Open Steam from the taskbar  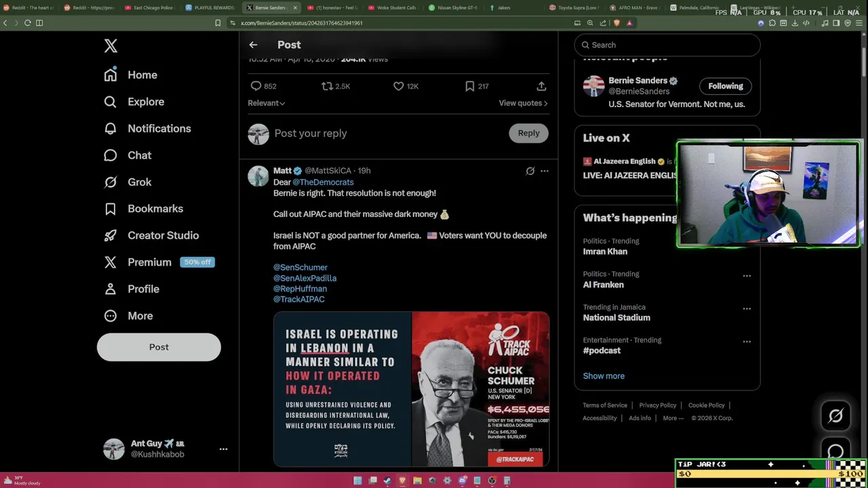click(x=387, y=481)
